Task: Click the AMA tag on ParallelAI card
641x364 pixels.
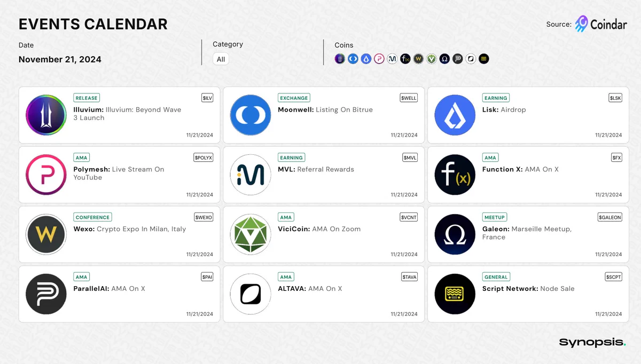Action: click(82, 277)
